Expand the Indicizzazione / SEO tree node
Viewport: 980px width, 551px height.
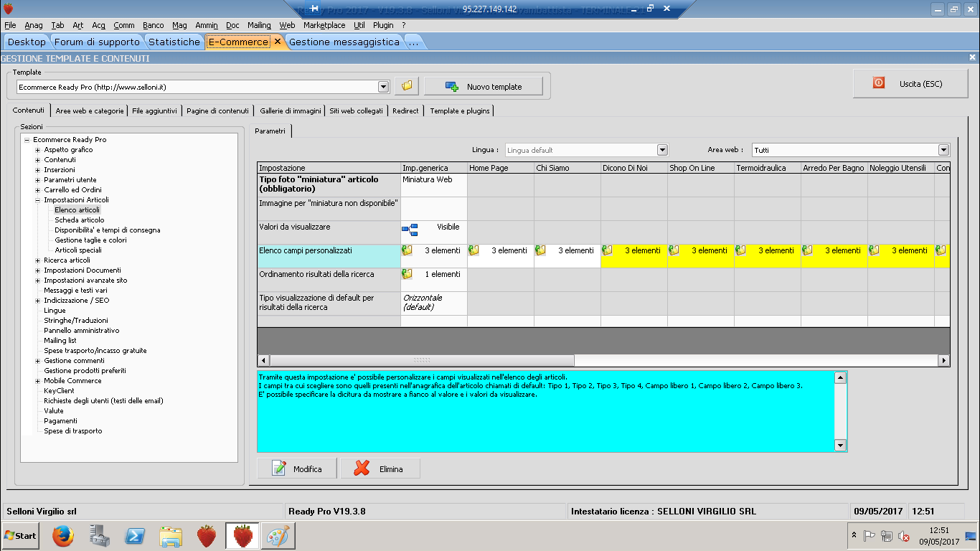coord(37,301)
